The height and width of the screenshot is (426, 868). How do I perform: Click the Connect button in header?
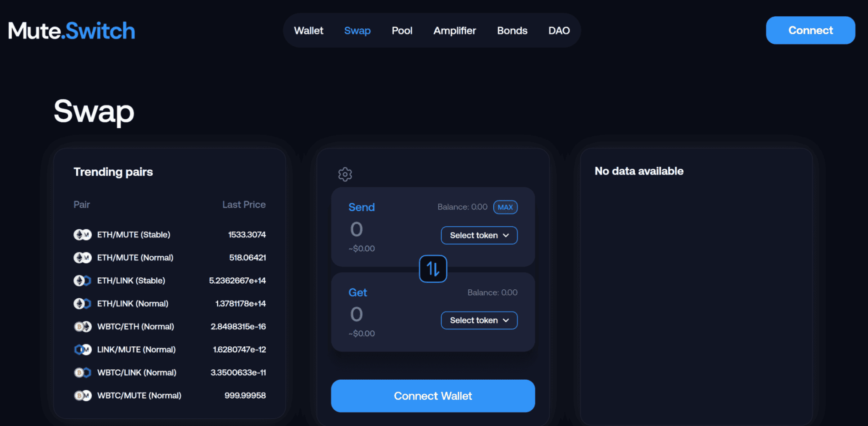(811, 30)
